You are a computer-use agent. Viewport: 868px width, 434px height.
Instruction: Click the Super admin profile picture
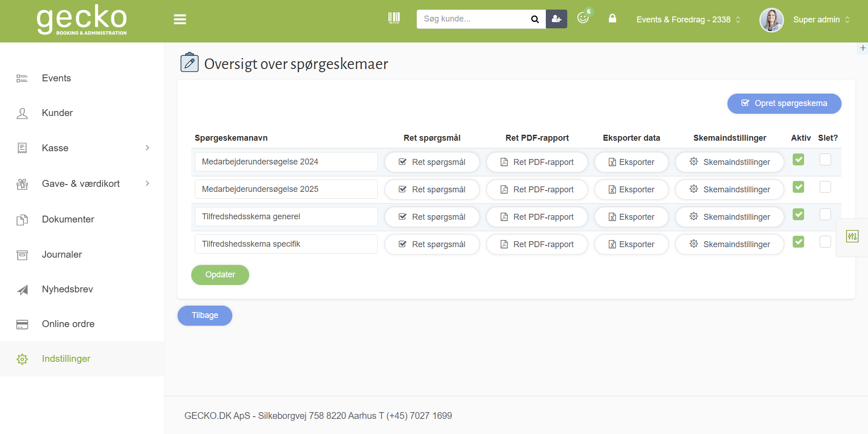(771, 20)
